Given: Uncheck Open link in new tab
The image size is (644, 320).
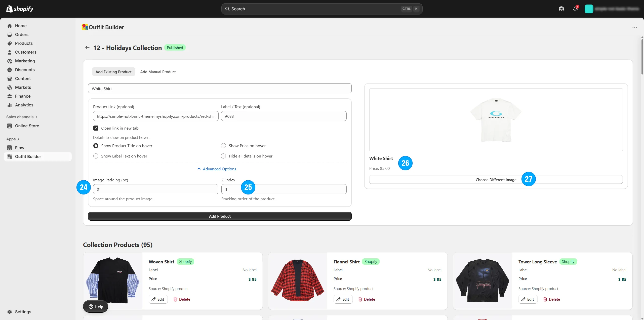Looking at the screenshot, I should click(96, 128).
